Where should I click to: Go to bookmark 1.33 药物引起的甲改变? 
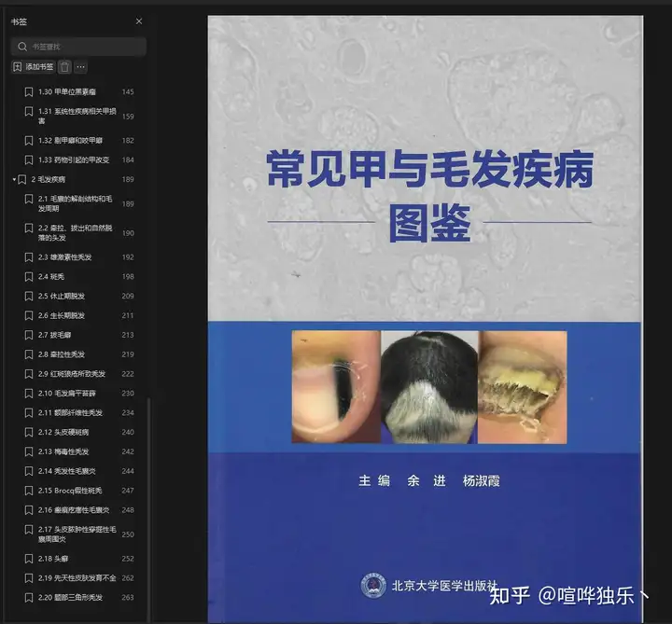coord(73,159)
